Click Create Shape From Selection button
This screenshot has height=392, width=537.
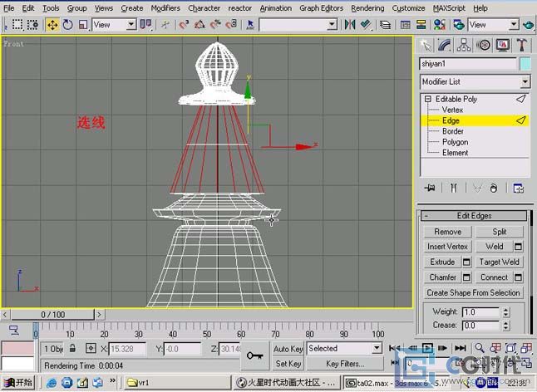pyautogui.click(x=473, y=293)
